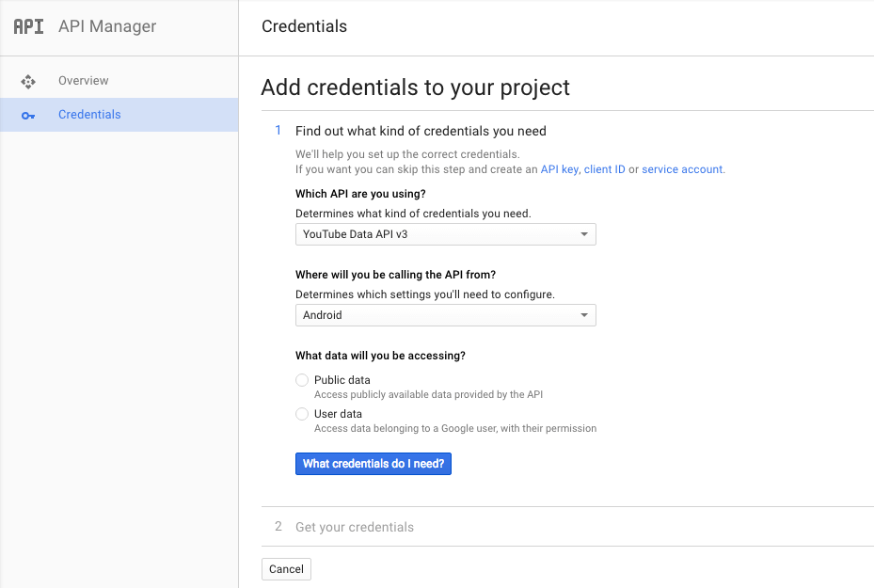Click the API logo icon
Image resolution: width=874 pixels, height=588 pixels.
pos(28,26)
